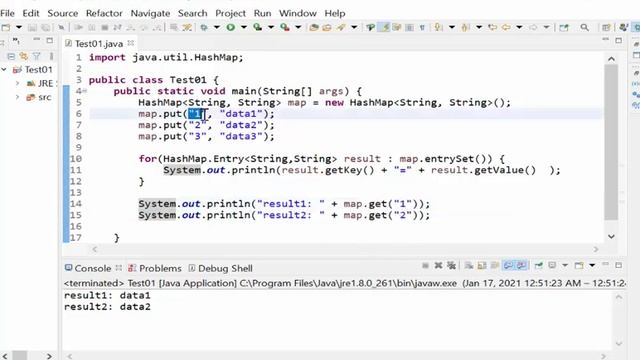Open the Coverage dropdown arrow
Image resolution: width=640 pixels, height=360 pixels.
271,27
